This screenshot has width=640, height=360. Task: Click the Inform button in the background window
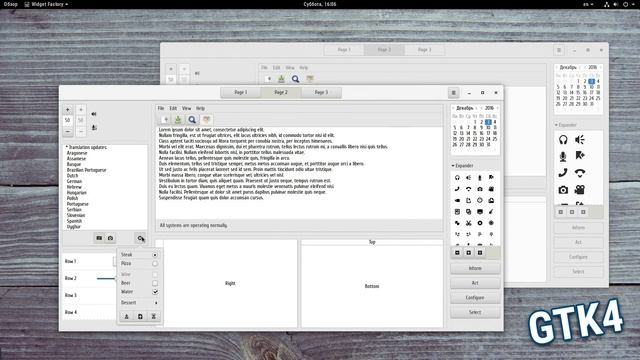(x=578, y=228)
